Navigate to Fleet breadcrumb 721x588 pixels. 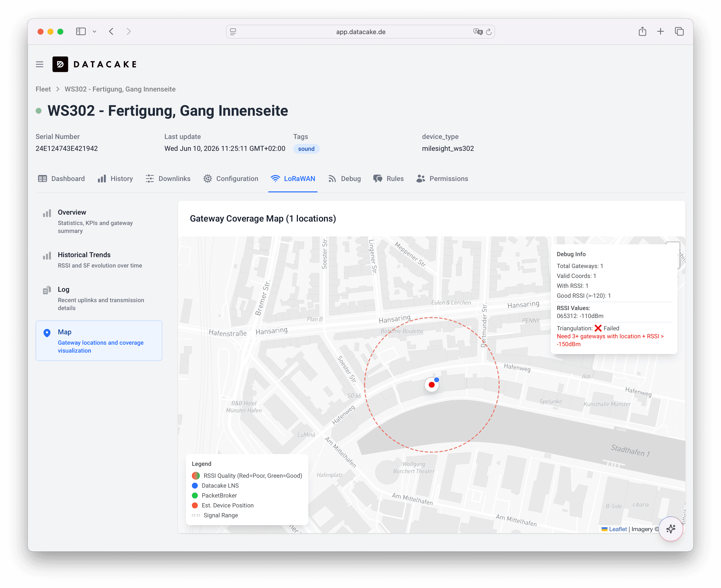pyautogui.click(x=43, y=89)
